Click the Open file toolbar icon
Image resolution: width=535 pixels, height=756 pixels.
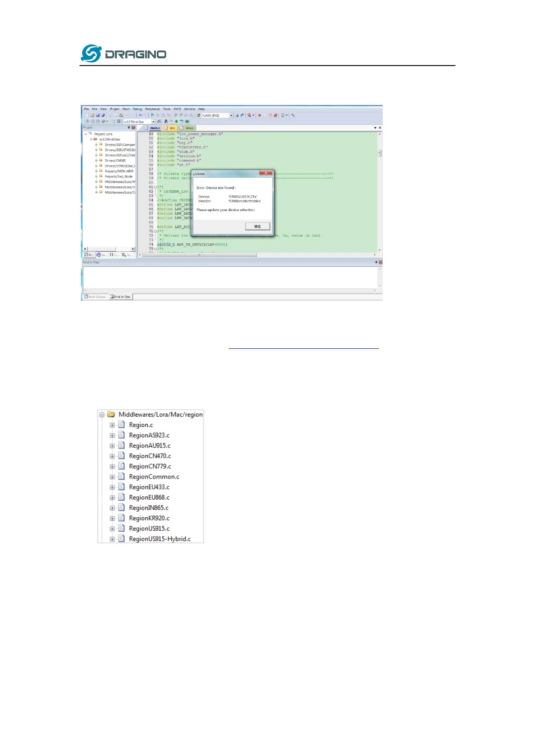pyautogui.click(x=93, y=115)
